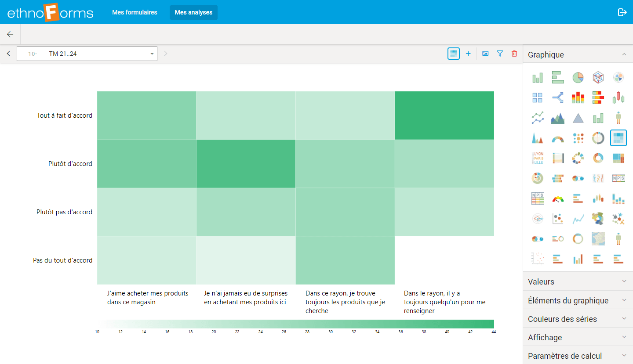Image resolution: width=633 pixels, height=364 pixels.
Task: Click the "Plutôt d'accord" row label
Action: [70, 164]
